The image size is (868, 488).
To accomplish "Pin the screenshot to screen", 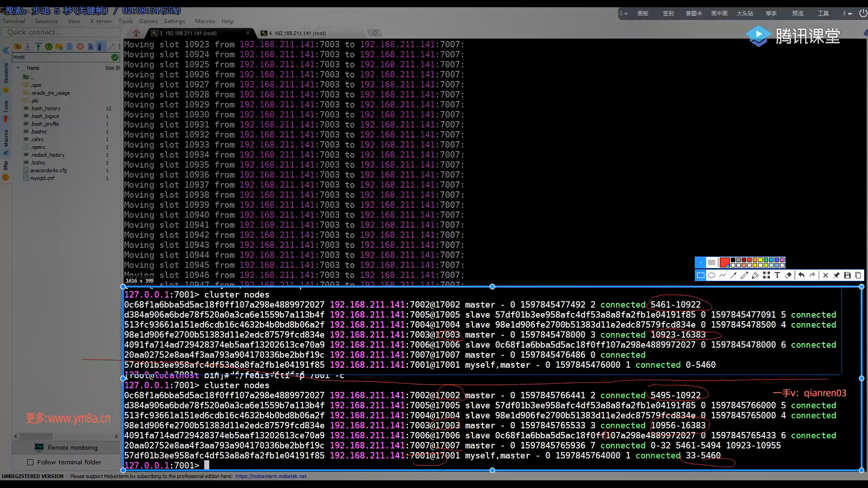I will coord(836,275).
